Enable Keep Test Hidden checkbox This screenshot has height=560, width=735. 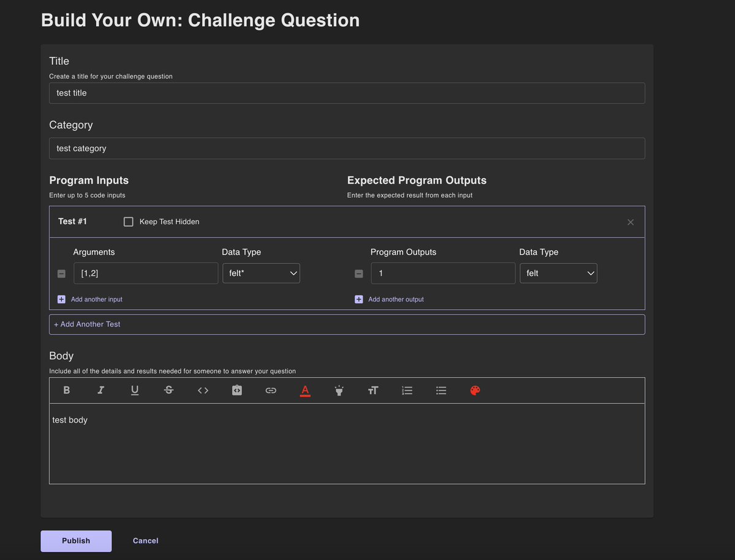(129, 222)
